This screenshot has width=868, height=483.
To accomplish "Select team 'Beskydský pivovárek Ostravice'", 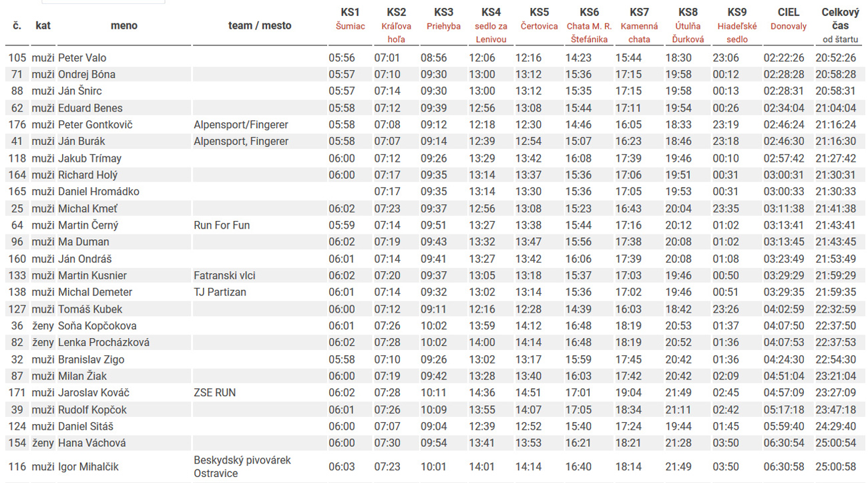I will (242, 466).
